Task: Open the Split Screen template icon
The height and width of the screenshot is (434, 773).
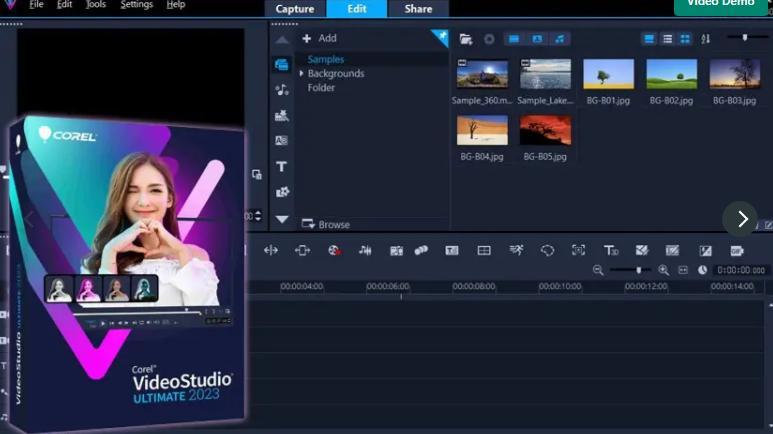Action: point(484,251)
